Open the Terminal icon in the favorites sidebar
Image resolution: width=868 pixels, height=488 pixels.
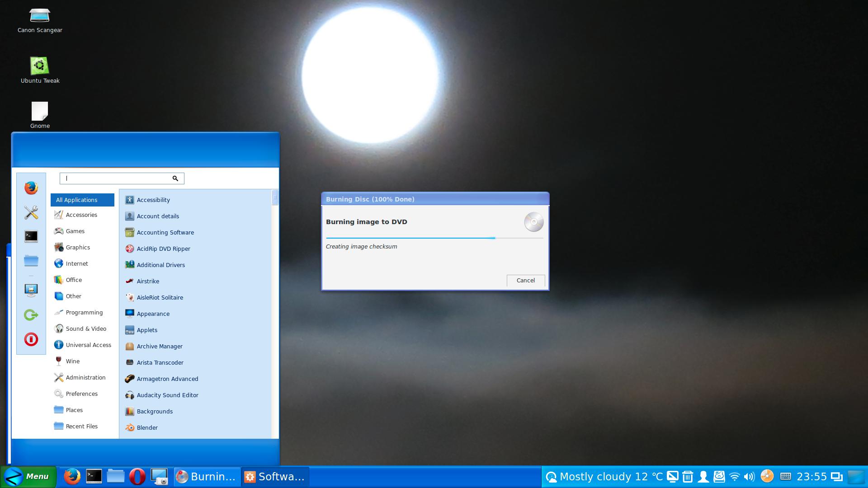(31, 236)
